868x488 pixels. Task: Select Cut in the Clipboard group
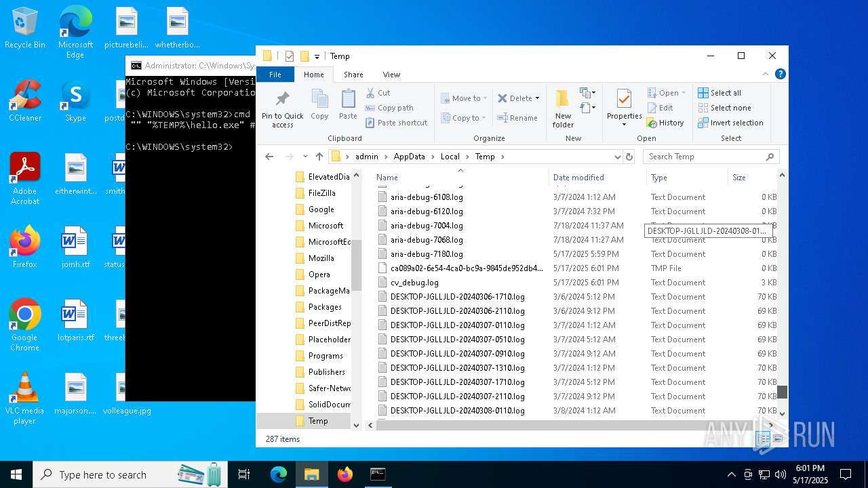tap(378, 93)
